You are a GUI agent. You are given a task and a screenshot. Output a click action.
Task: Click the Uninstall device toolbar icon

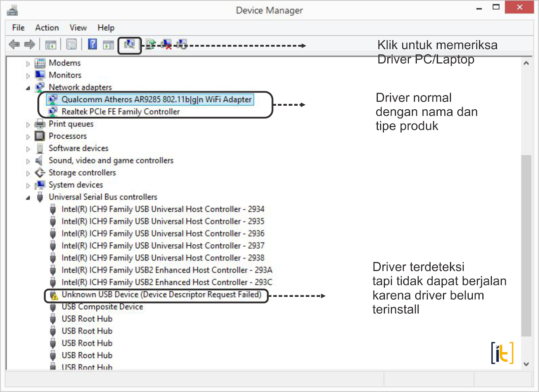coord(166,44)
